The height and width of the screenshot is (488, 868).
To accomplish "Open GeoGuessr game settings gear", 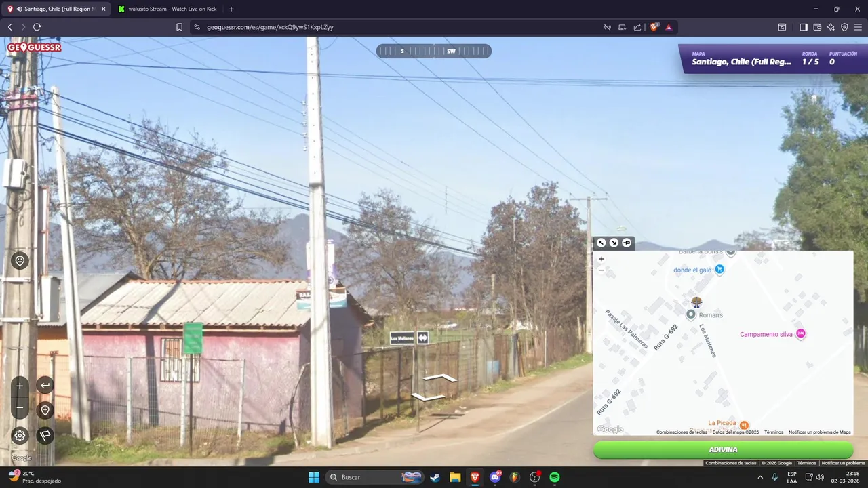I will click(x=20, y=436).
